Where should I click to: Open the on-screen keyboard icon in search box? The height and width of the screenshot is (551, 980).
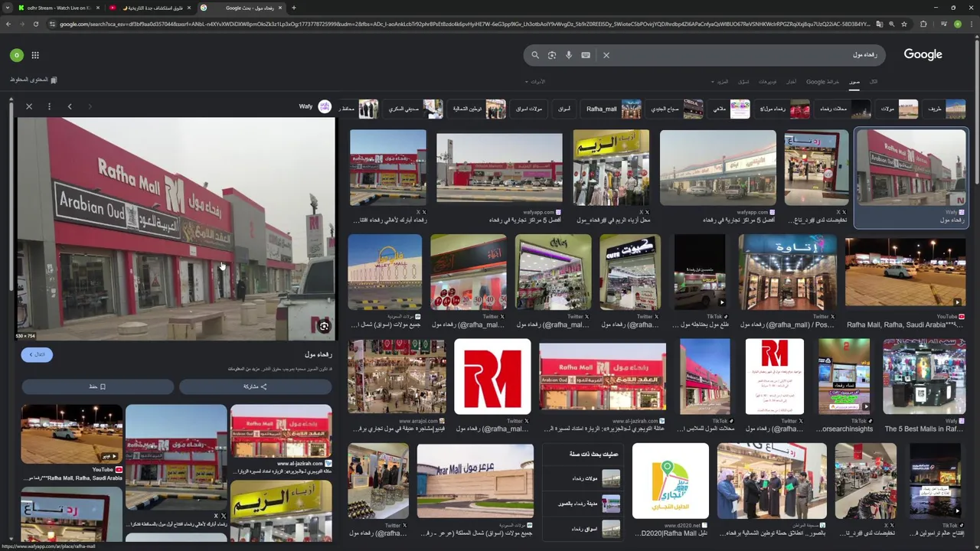coord(586,55)
